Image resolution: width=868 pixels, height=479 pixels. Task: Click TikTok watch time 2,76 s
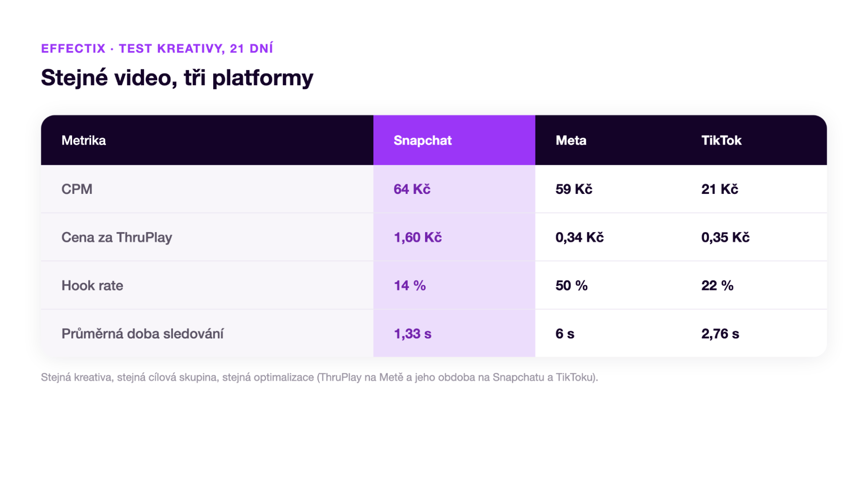[x=720, y=334]
